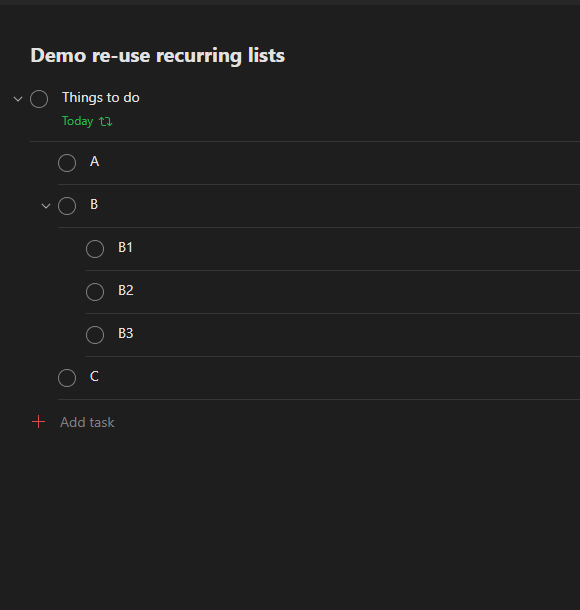Click the Demo re-use recurring lists title
The image size is (580, 610).
(x=158, y=56)
